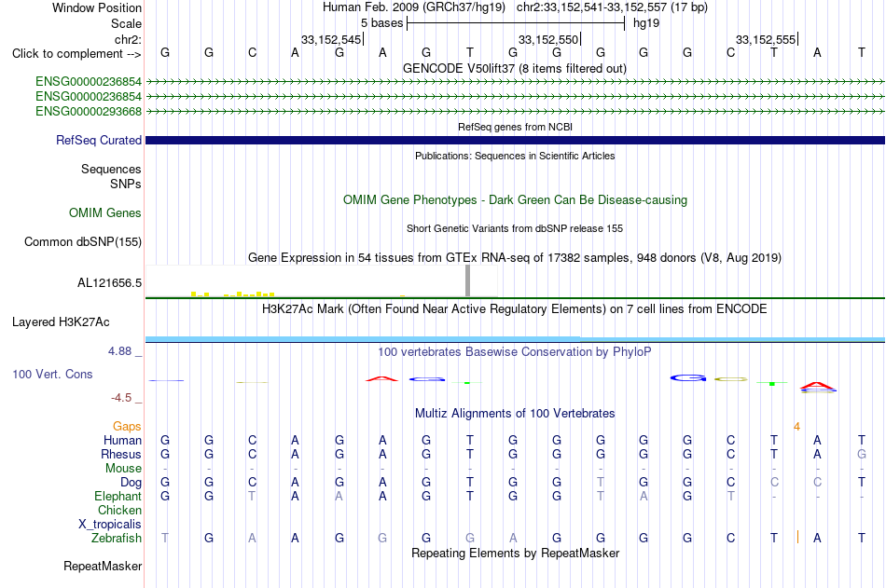Select the Elephant alignment row label
Viewport: 886px width, 588px height.
click(118, 496)
